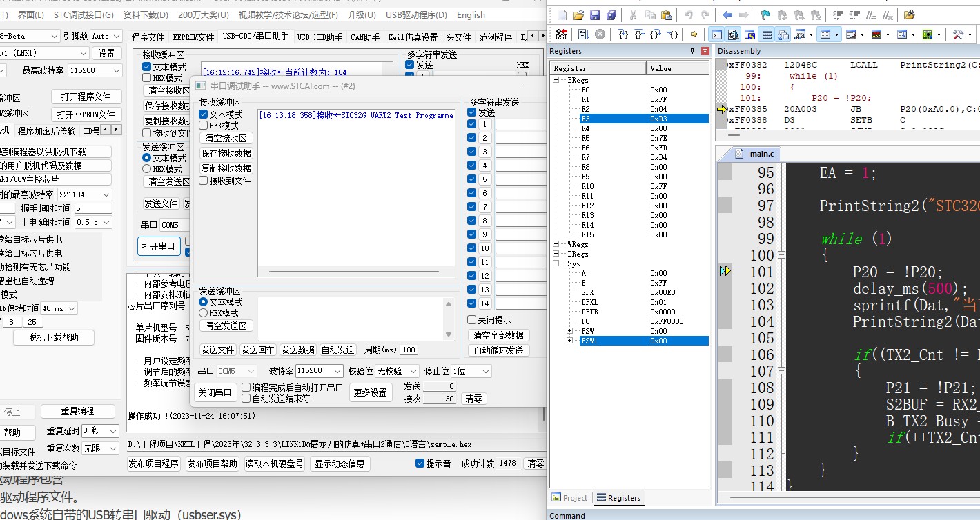Click the RST reset CPU icon
Viewport: 980px width, 520px height.
click(x=561, y=34)
